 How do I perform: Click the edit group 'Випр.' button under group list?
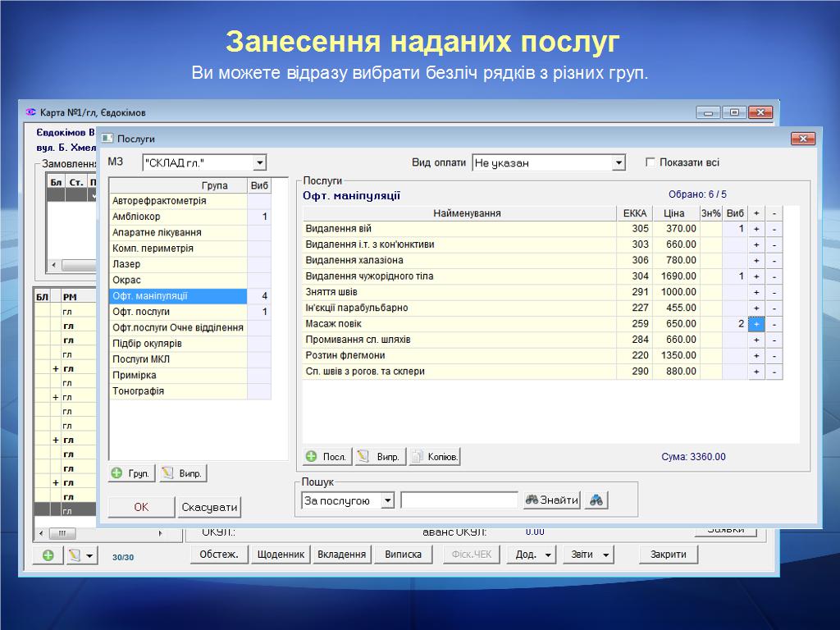coord(182,473)
